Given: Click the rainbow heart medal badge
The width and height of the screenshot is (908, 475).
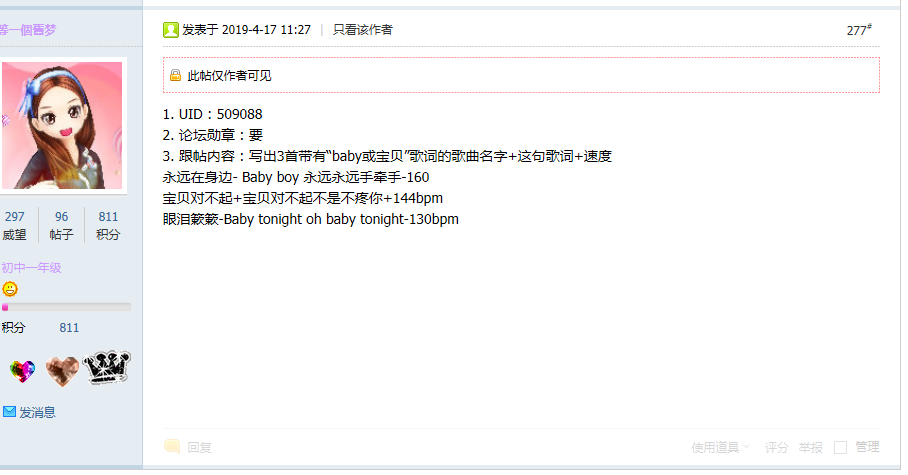Looking at the screenshot, I should [23, 371].
